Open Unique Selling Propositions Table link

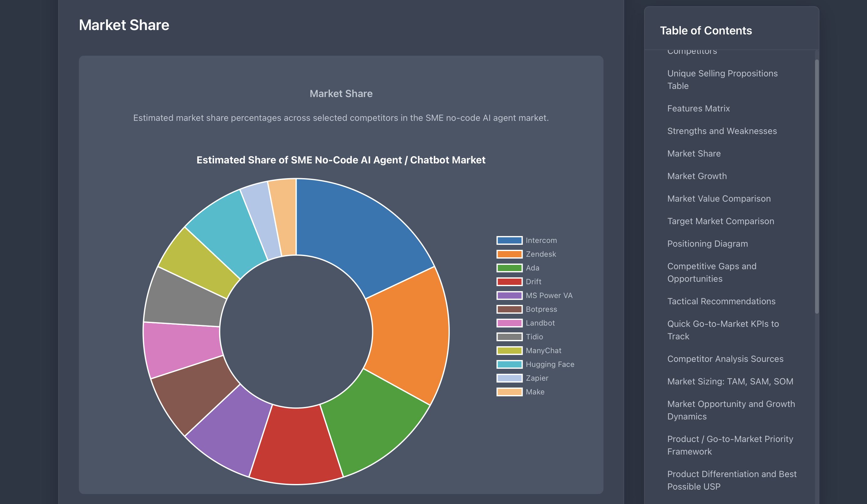722,80
